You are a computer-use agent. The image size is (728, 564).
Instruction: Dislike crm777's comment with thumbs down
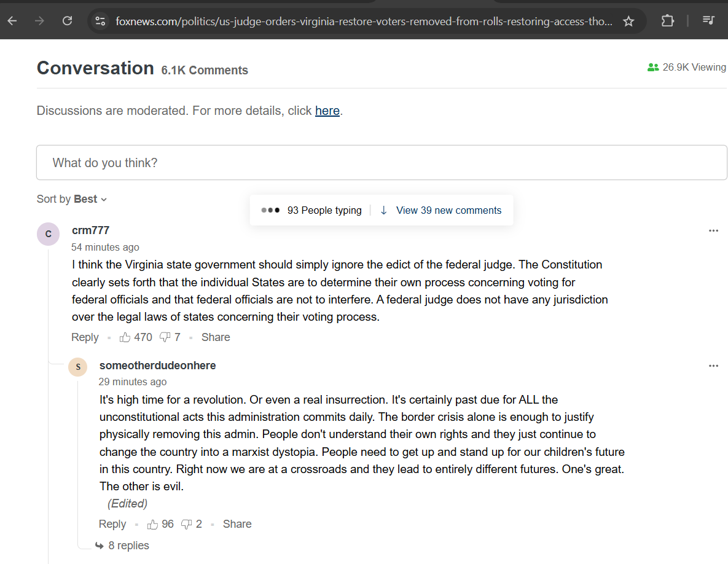(x=165, y=337)
